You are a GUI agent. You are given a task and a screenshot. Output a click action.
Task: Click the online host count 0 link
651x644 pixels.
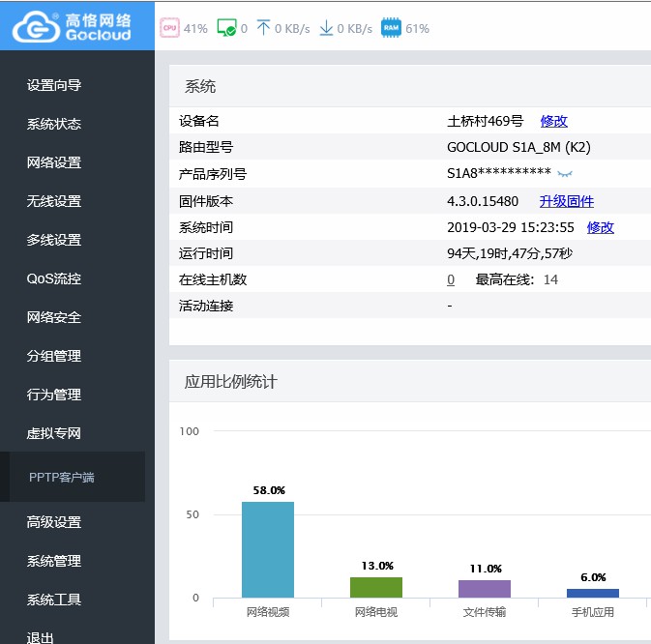451,279
